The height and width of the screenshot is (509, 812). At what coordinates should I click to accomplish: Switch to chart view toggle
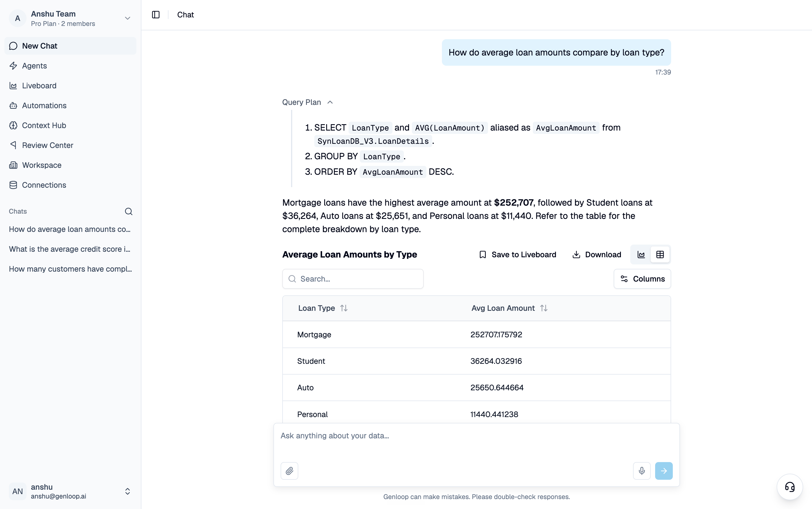click(641, 254)
